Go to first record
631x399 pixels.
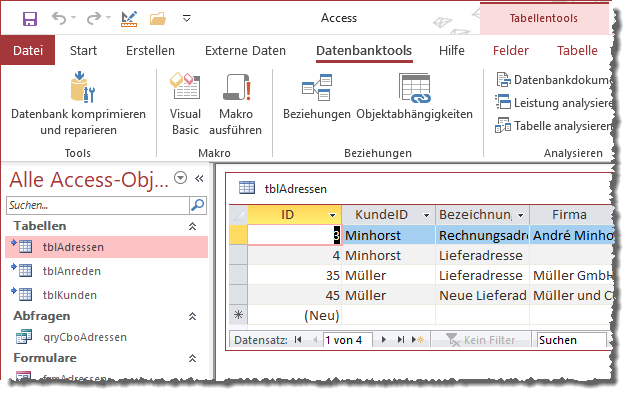(x=298, y=340)
